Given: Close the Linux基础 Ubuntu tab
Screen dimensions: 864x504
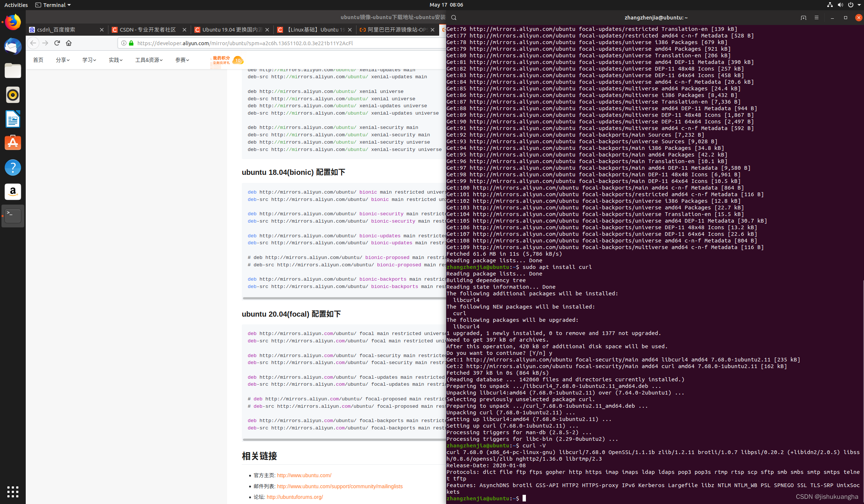Looking at the screenshot, I should [x=350, y=30].
